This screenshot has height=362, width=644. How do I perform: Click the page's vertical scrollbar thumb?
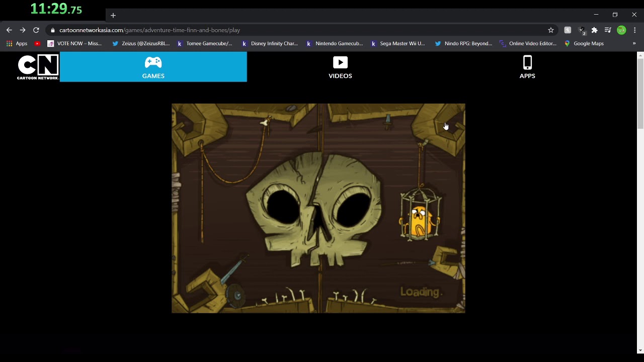(x=640, y=93)
